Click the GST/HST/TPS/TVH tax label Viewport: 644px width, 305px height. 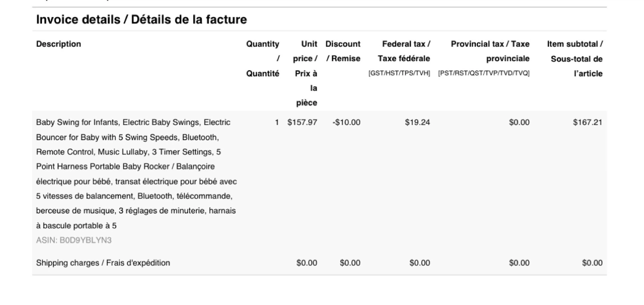399,73
